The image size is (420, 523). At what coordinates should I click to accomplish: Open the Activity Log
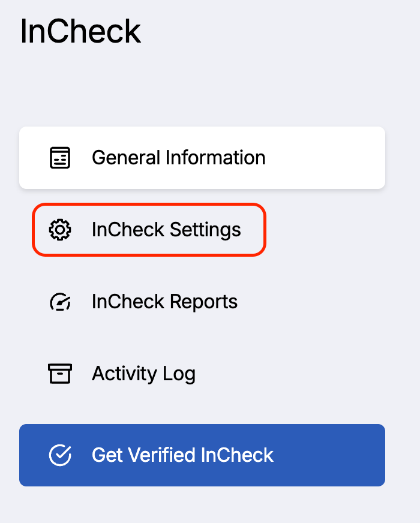(x=122, y=374)
